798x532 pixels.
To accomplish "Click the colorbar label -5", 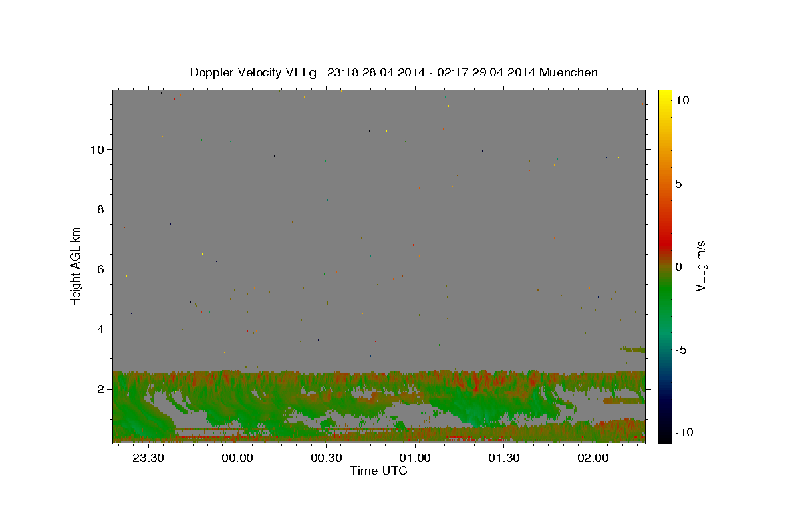I will pos(682,350).
